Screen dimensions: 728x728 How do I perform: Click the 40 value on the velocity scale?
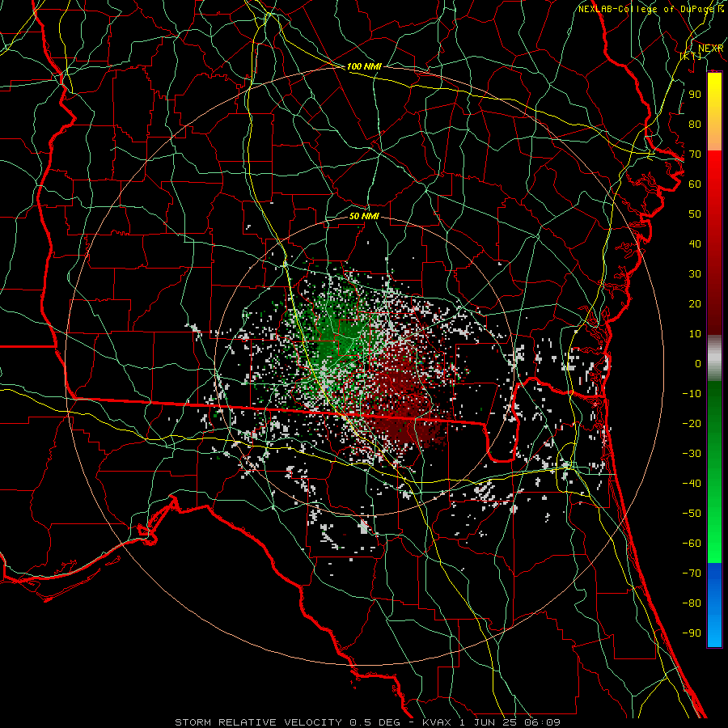695,243
